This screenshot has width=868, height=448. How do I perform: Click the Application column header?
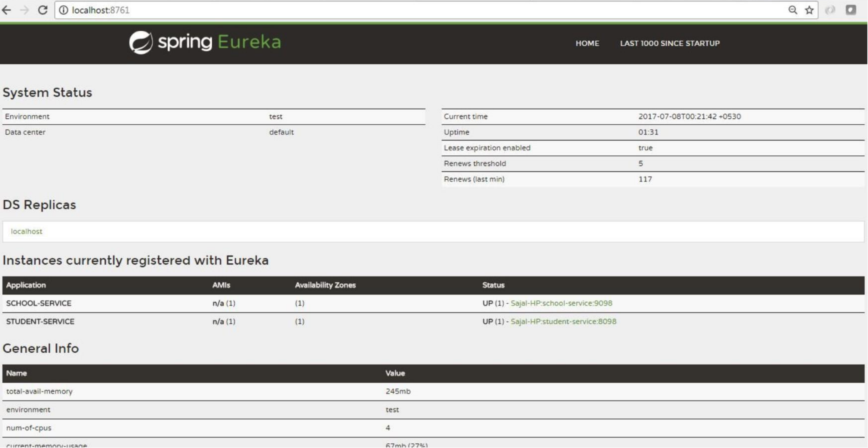(x=26, y=285)
